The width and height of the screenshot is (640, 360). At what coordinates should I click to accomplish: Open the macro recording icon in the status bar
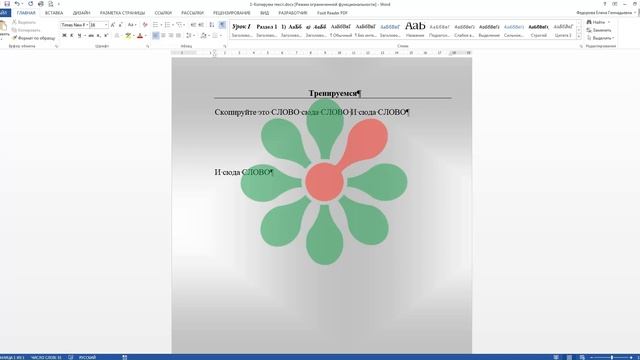coord(124,357)
